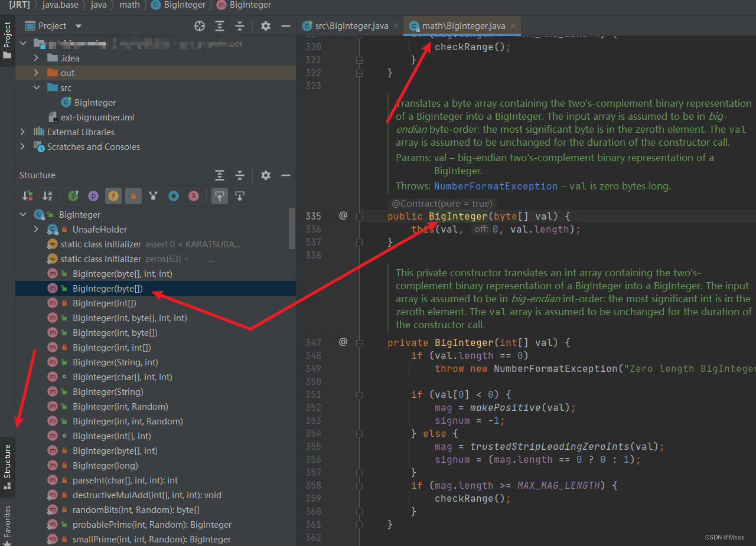Open the Structure tool window tab
Viewport: 756px width, 546px height.
click(7, 468)
